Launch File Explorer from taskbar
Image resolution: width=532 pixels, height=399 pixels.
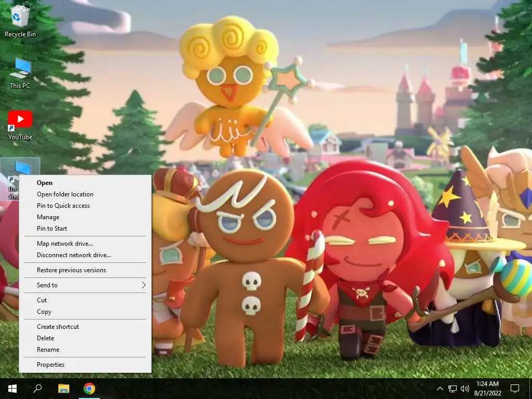(63, 389)
